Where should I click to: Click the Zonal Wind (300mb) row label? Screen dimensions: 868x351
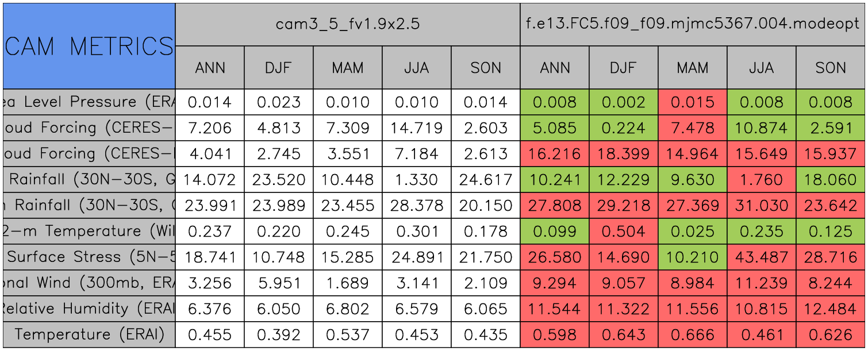89,283
